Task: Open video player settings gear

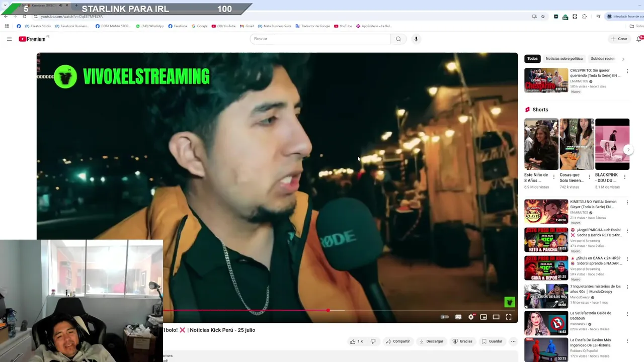Action: pyautogui.click(x=471, y=317)
